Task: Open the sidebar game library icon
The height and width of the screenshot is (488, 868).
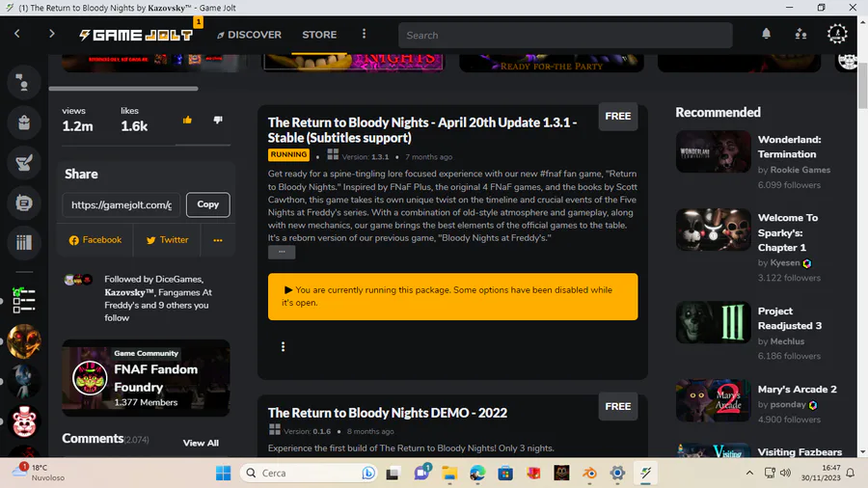Action: [x=24, y=242]
